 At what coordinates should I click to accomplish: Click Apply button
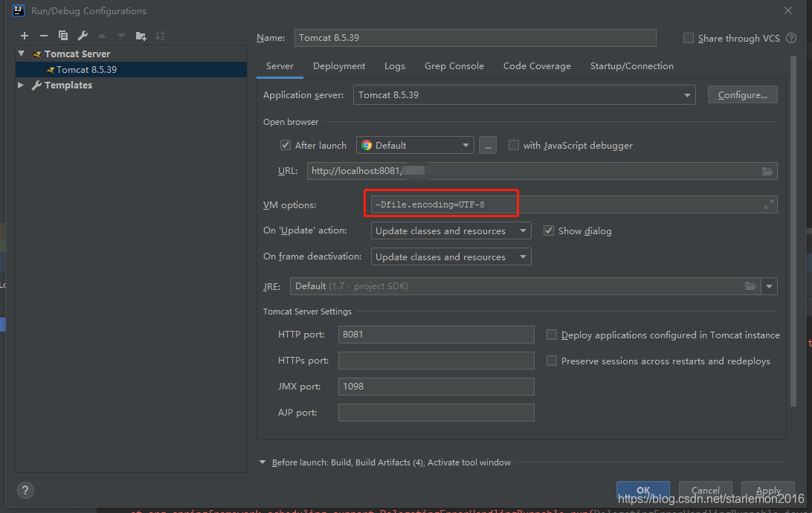pyautogui.click(x=768, y=490)
